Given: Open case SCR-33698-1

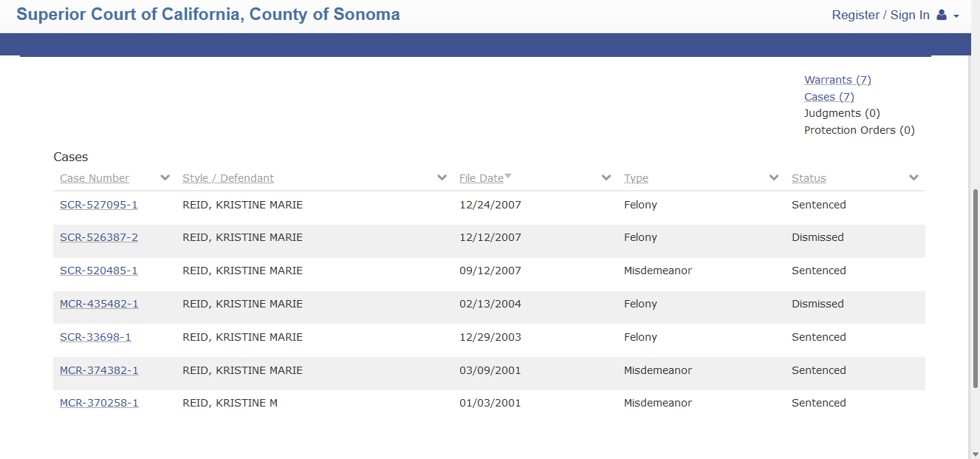Looking at the screenshot, I should click(x=95, y=337).
